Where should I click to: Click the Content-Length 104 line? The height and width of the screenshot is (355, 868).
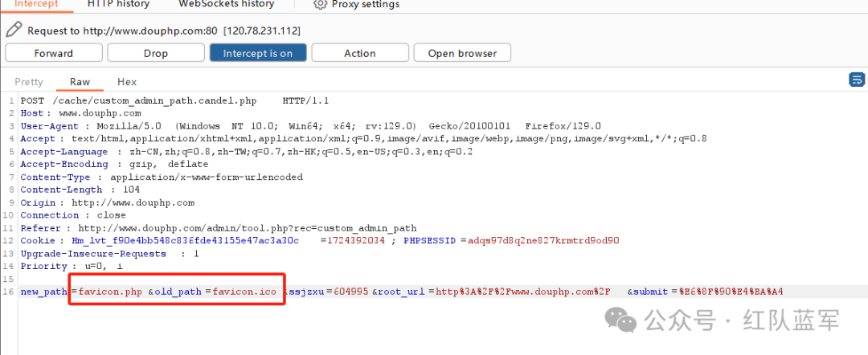(80, 190)
